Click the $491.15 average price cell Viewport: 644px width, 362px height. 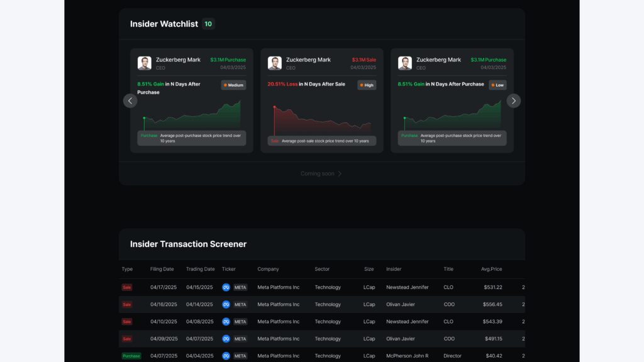coord(493,339)
